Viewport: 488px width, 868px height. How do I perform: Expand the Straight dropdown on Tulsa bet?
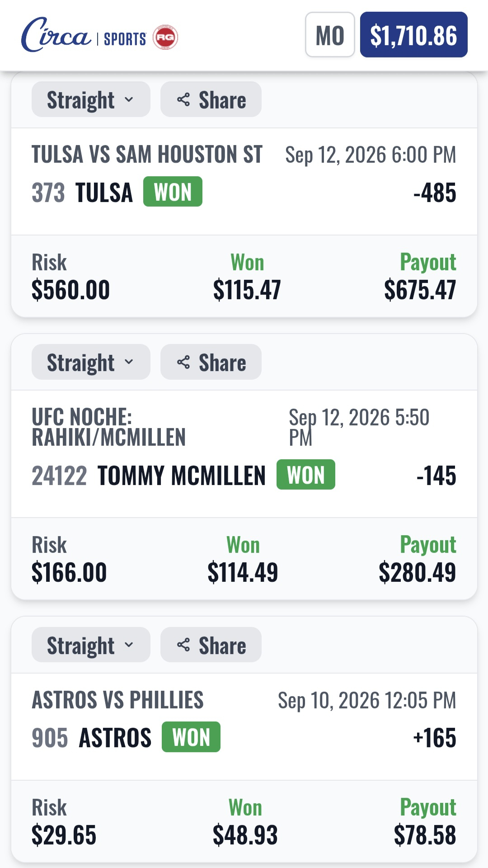(91, 99)
